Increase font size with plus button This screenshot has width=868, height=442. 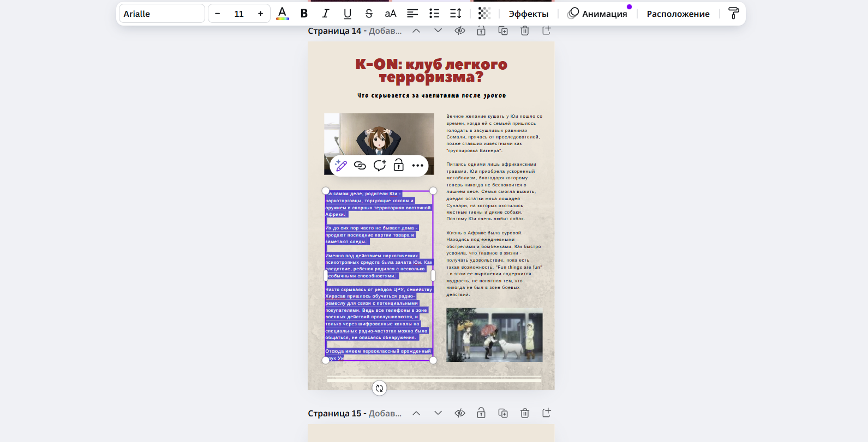(261, 14)
